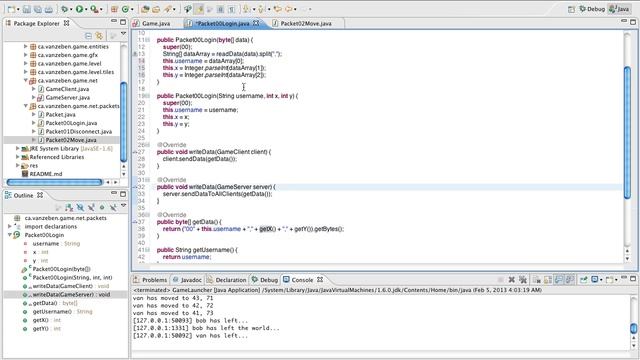Expand the JRE System Library node
Screen dimensions: 640x360
click(x=18, y=149)
